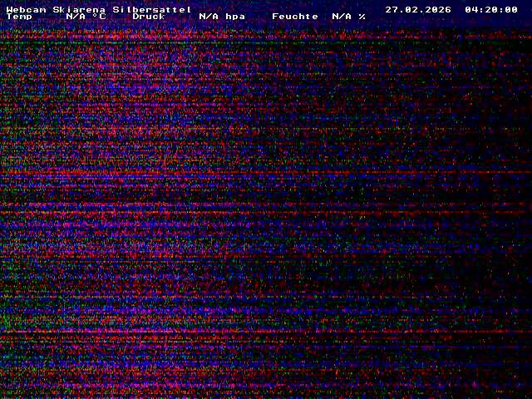Click the "Feuchte" humidity label
532x399 pixels.
pyautogui.click(x=295, y=17)
